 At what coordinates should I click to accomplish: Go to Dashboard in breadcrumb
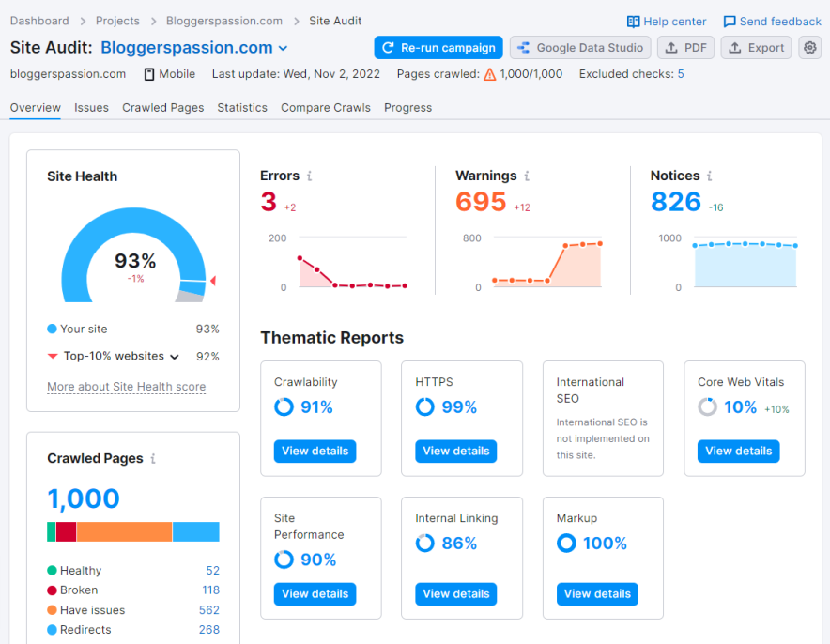click(x=39, y=21)
